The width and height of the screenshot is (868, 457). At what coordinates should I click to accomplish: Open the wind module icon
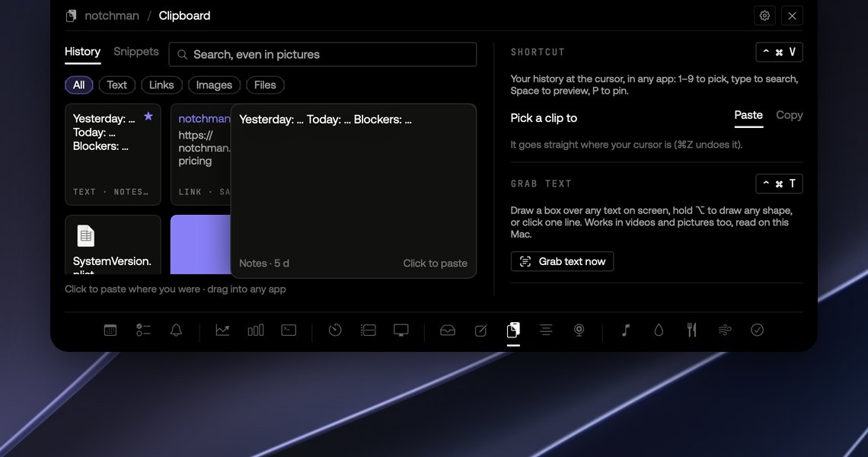coord(725,330)
